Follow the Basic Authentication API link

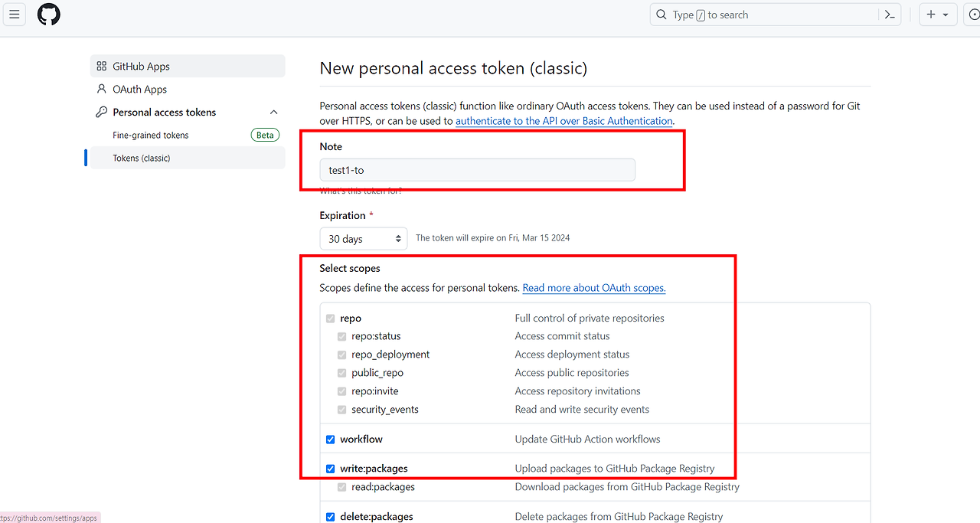[x=564, y=121]
